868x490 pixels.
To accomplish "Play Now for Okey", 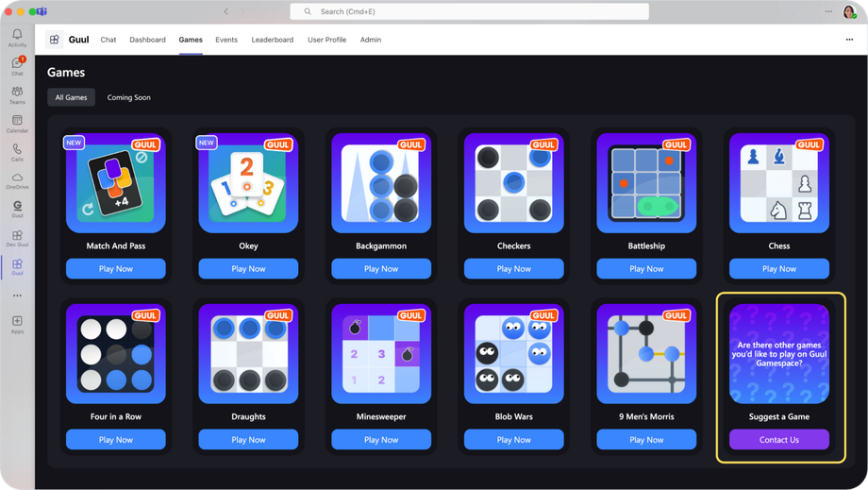I will [x=248, y=268].
